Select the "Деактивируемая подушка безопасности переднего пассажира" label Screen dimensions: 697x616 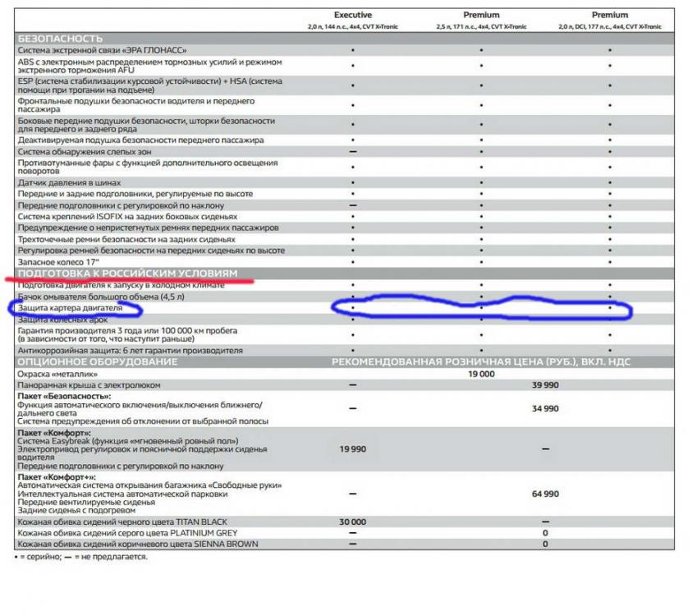[x=140, y=140]
